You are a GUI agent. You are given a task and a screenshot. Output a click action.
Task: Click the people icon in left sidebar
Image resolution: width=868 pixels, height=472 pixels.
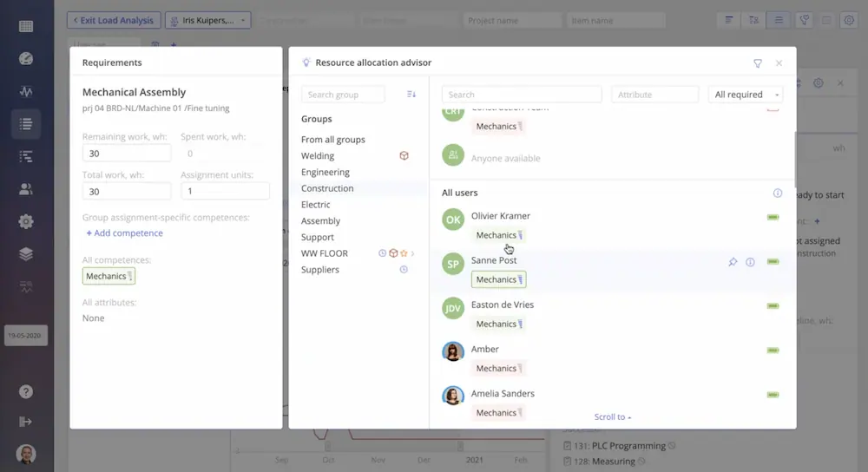pos(26,189)
